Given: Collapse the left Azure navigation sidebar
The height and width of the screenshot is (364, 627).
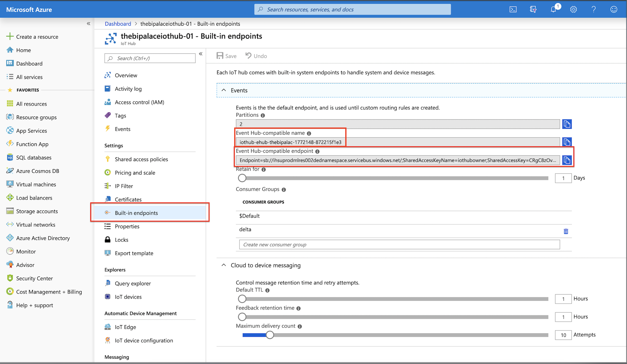Looking at the screenshot, I should pyautogui.click(x=88, y=24).
